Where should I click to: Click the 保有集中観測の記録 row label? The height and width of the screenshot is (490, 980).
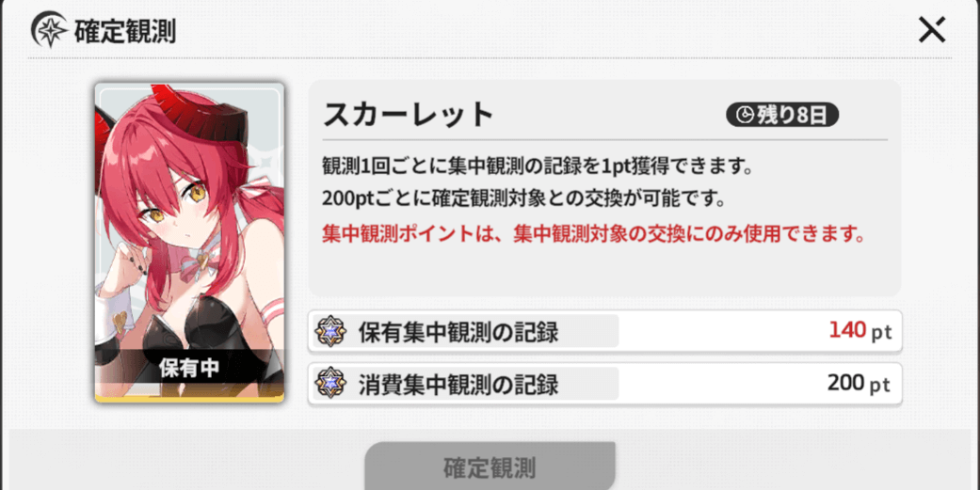(458, 332)
